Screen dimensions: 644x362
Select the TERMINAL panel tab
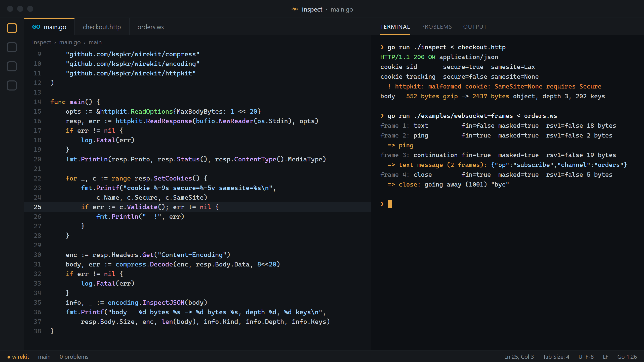pos(395,27)
